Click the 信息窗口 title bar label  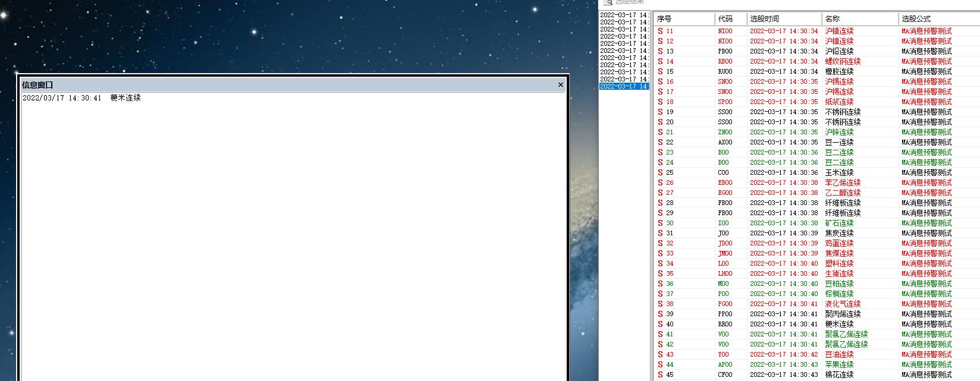click(x=37, y=85)
